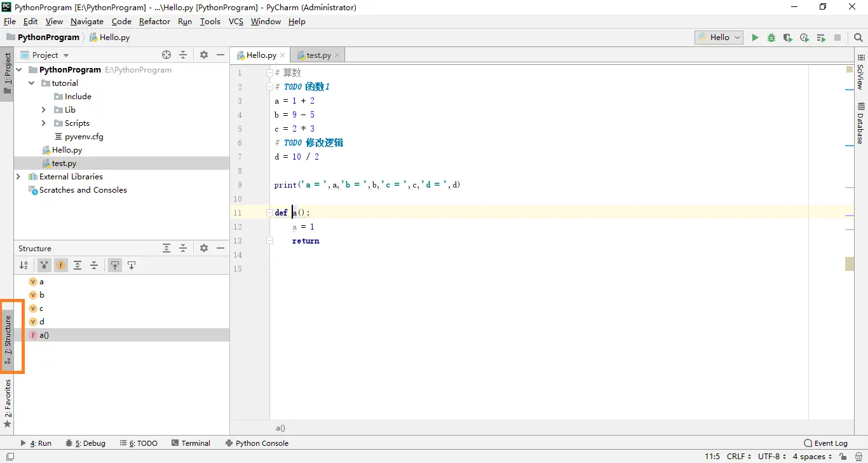The height and width of the screenshot is (463, 868).
Task: Change file encoding UTF-8 in status bar
Action: (x=772, y=457)
